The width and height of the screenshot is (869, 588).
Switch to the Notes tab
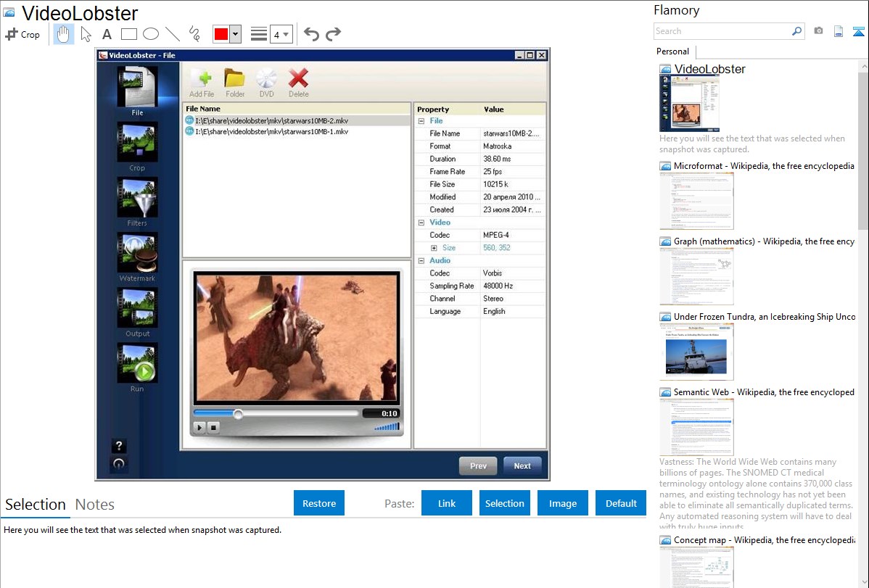(x=95, y=505)
